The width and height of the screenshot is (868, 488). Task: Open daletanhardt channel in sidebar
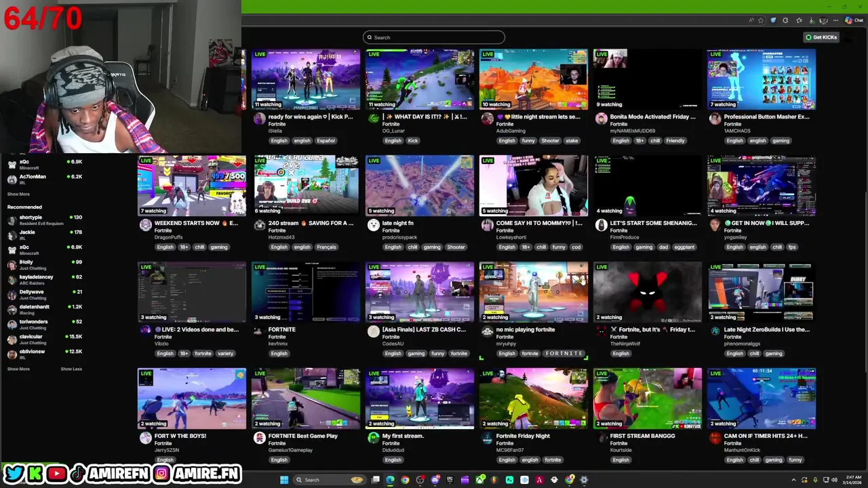point(45,309)
